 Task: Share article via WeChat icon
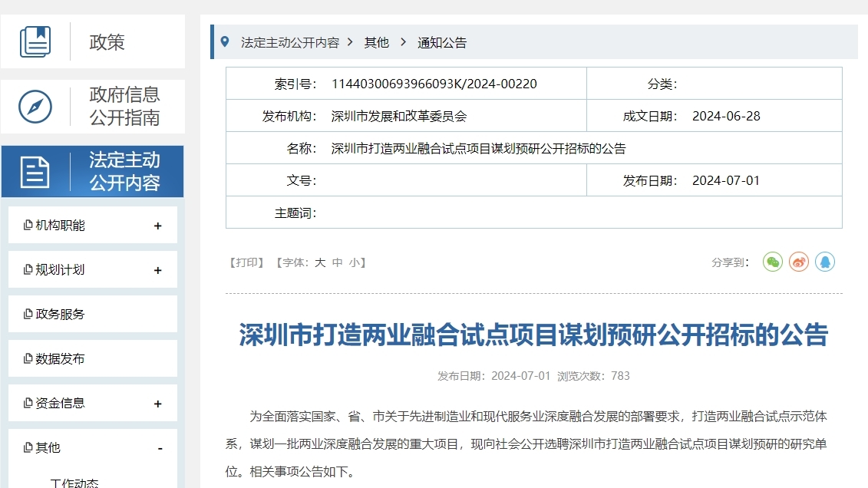pyautogui.click(x=773, y=262)
